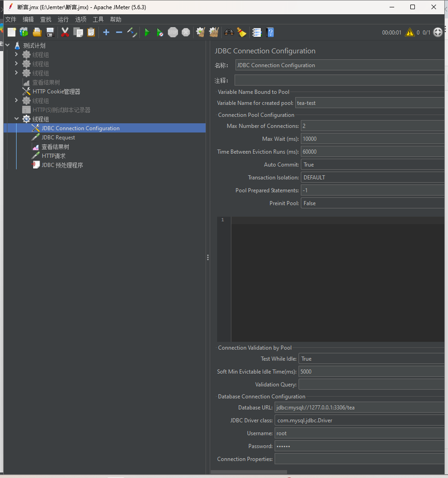Click the Stop test icon
This screenshot has height=478, width=448.
pyautogui.click(x=173, y=32)
